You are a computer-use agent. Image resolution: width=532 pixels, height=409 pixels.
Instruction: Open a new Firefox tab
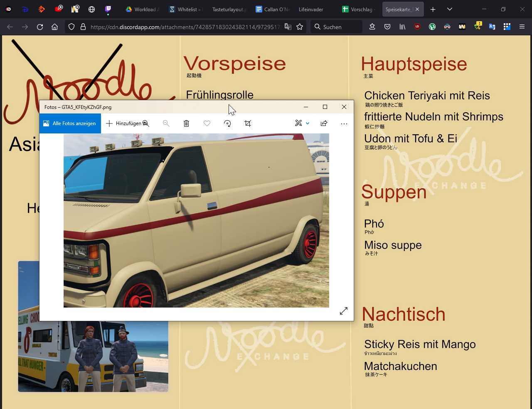[433, 9]
